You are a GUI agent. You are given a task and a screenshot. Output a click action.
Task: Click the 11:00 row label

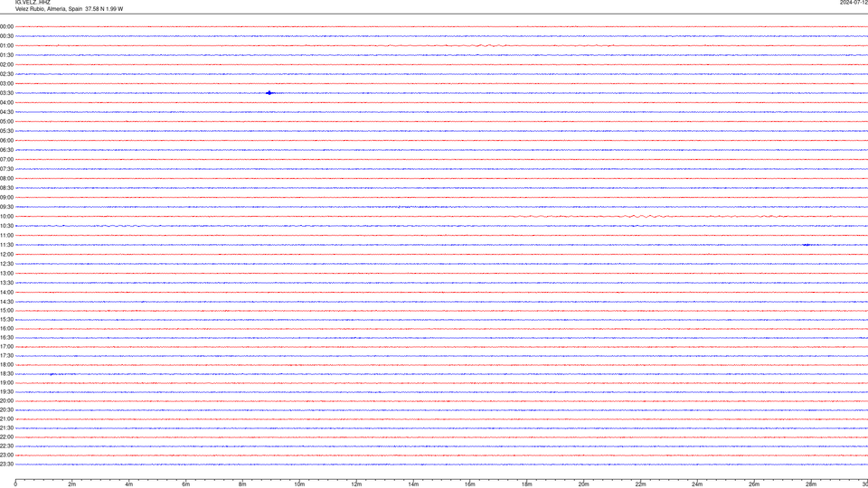coord(6,235)
